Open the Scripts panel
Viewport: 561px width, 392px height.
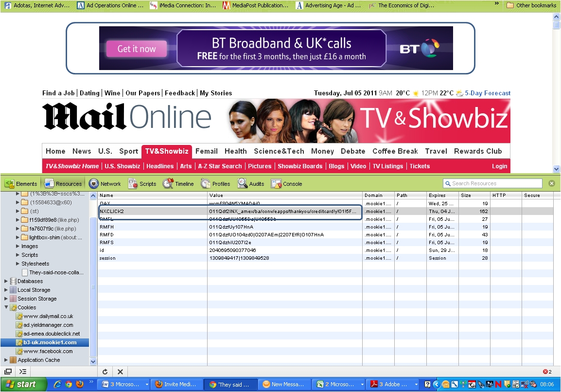[142, 184]
